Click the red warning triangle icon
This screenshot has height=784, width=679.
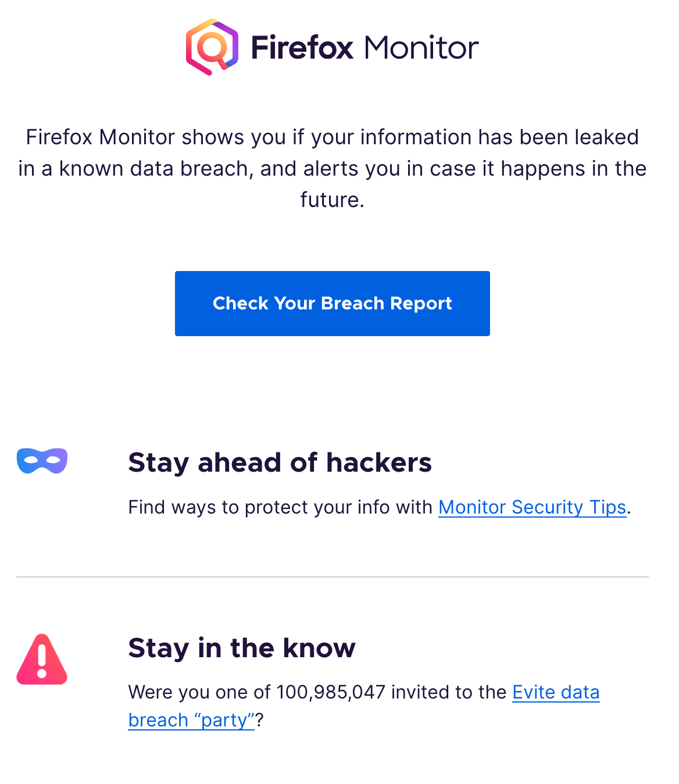[x=42, y=659]
